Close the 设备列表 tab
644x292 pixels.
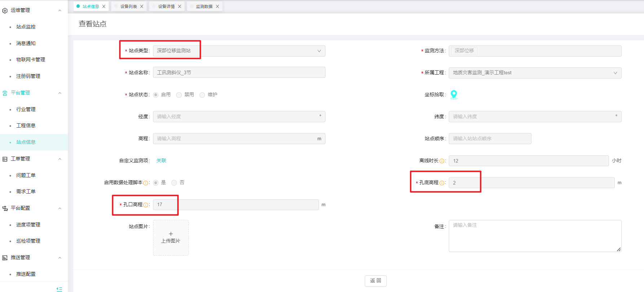(x=142, y=6)
